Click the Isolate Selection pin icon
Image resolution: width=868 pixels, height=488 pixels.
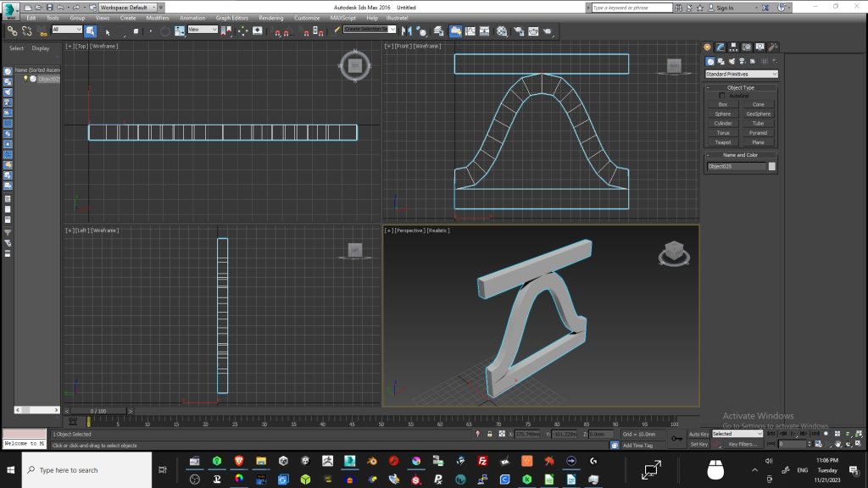click(x=478, y=435)
